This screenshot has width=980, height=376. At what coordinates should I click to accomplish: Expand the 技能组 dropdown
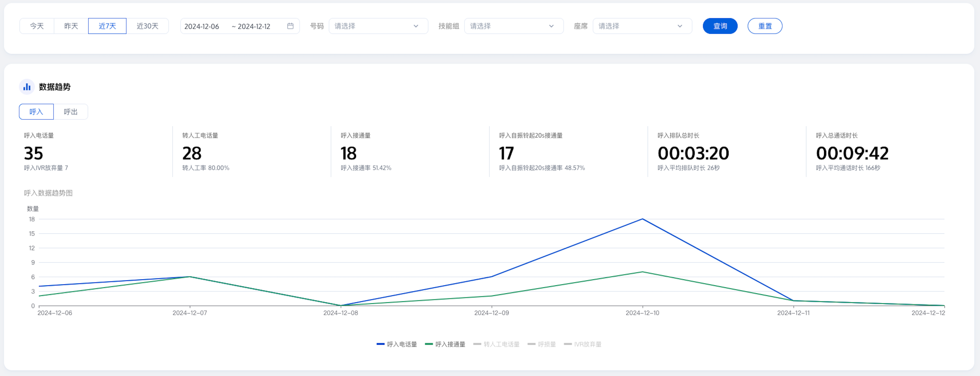[x=514, y=26]
